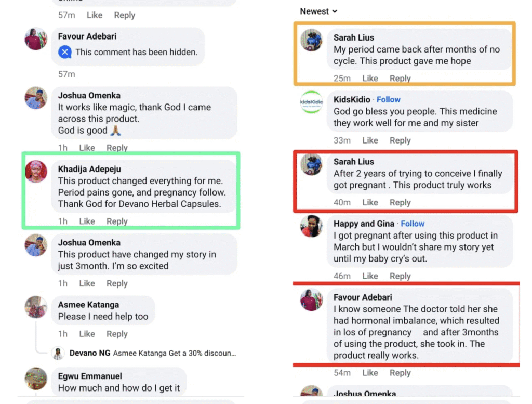Follow the KidsKidio page
Image resolution: width=532 pixels, height=404 pixels.
pyautogui.click(x=389, y=99)
